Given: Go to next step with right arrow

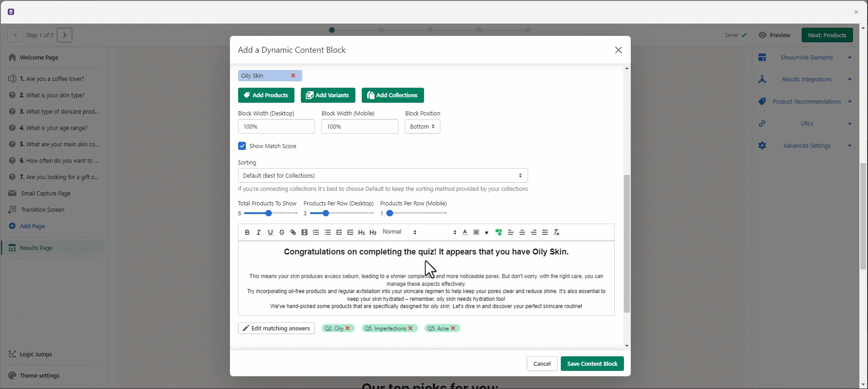Looking at the screenshot, I should [65, 35].
